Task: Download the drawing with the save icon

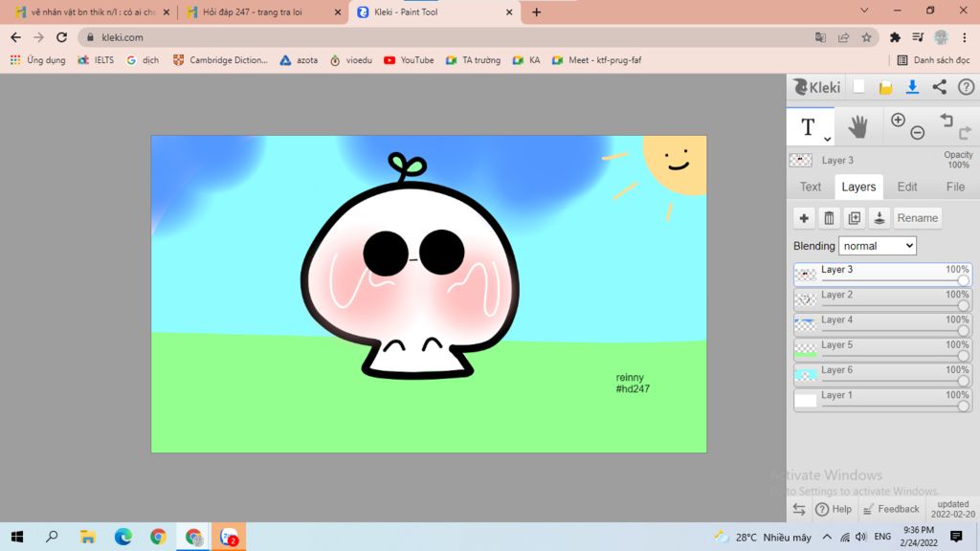Action: [x=912, y=87]
